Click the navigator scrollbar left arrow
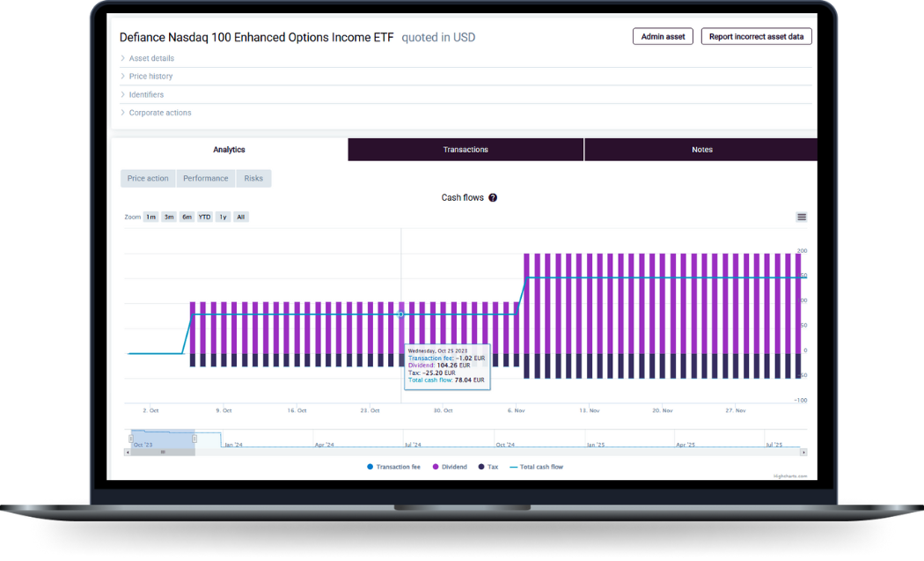Image resolution: width=924 pixels, height=561 pixels. pyautogui.click(x=128, y=453)
